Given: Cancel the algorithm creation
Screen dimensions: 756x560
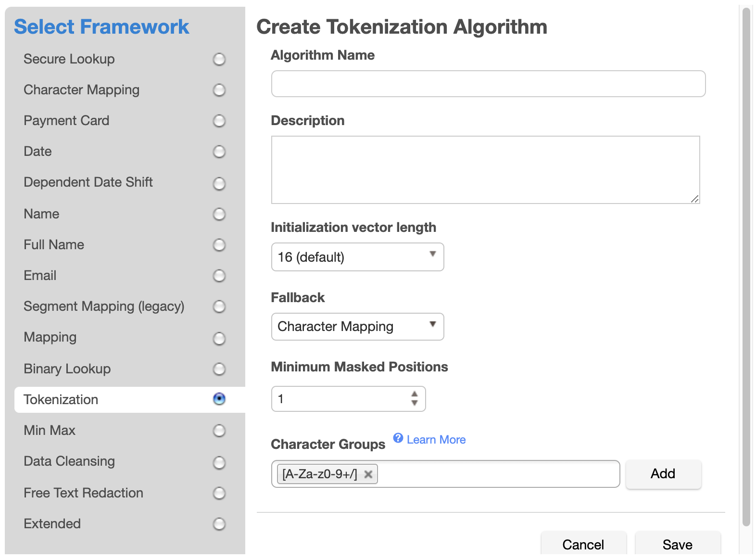Looking at the screenshot, I should 583,544.
